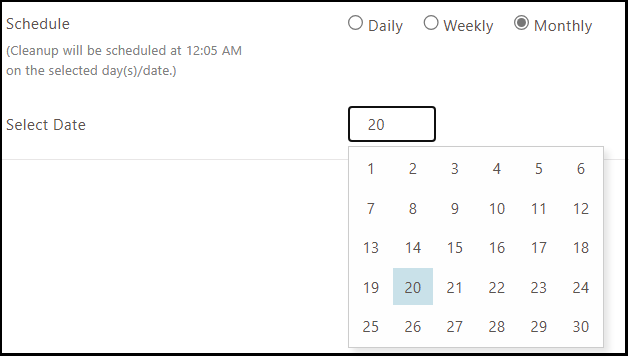This screenshot has height=360, width=629.
Task: Choose date 6 from the picker
Action: click(580, 169)
